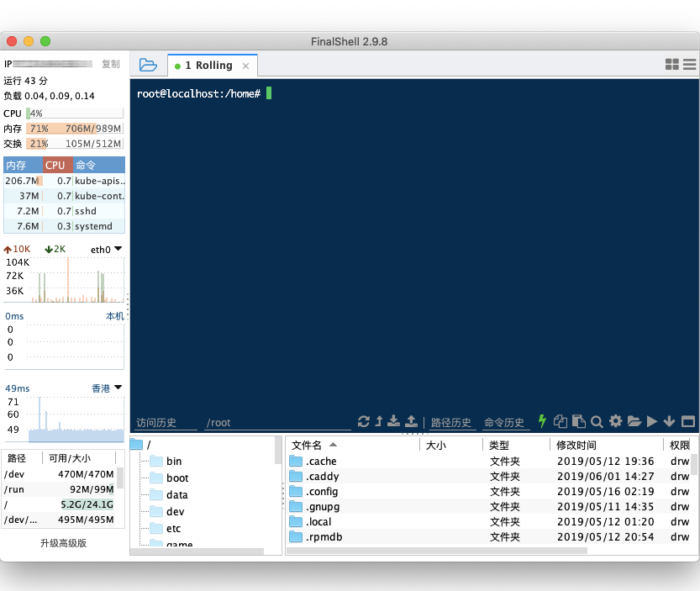Switch to grid layout view icon
Image resolution: width=700 pixels, height=591 pixels.
pos(672,65)
